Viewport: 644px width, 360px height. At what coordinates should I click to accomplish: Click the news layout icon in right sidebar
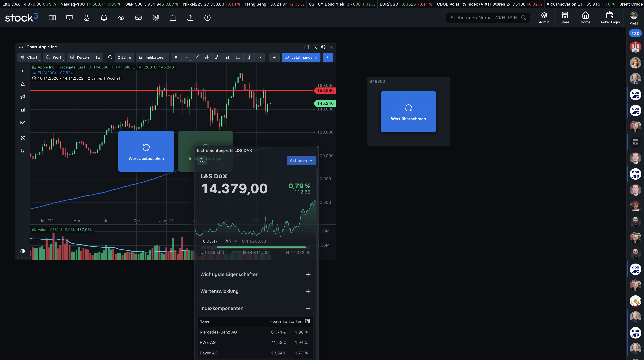[635, 142]
